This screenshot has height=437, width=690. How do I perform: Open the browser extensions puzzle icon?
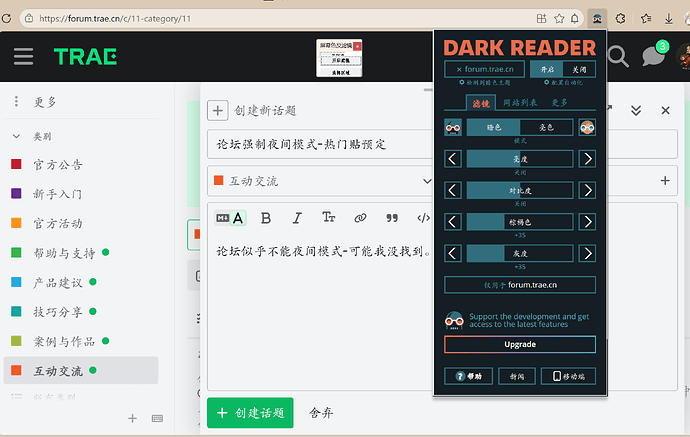(620, 18)
